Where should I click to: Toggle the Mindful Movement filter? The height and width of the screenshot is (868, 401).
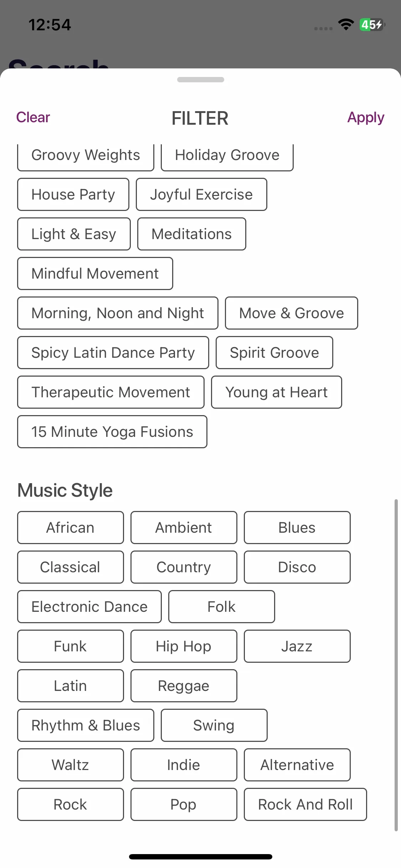coord(95,274)
